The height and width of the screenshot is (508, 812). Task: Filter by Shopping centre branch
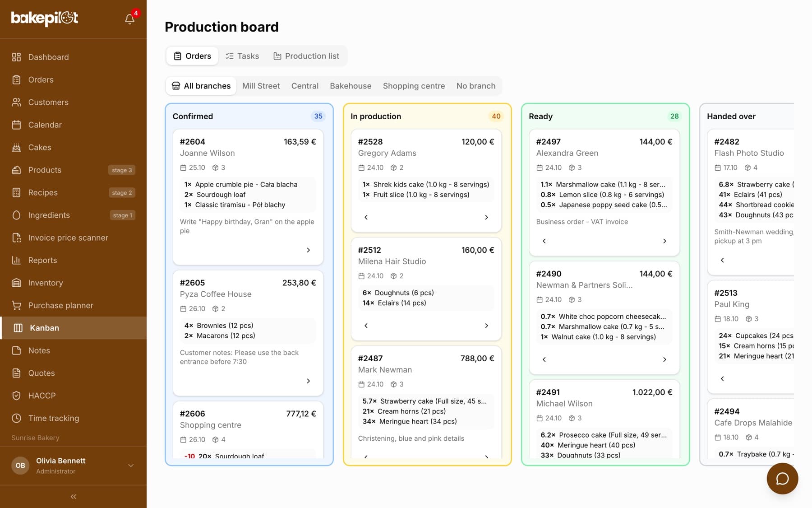click(414, 86)
